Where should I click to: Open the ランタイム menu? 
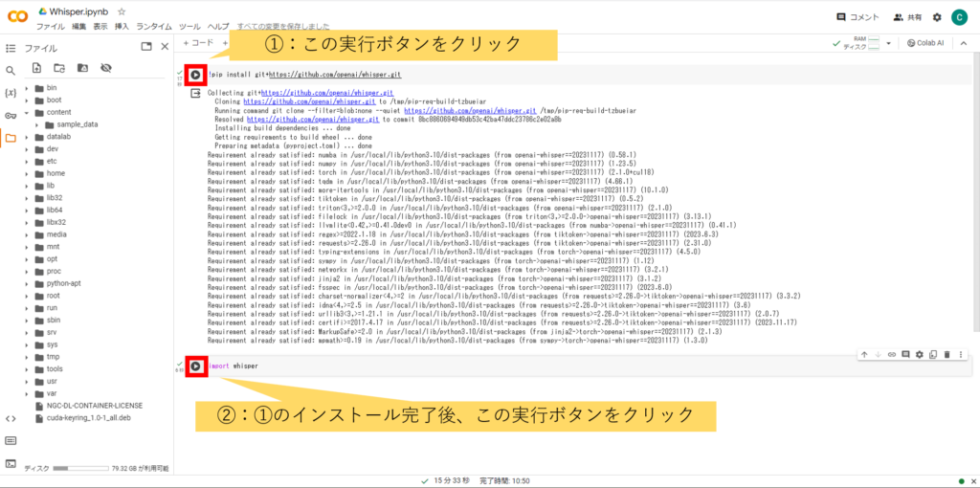(154, 27)
